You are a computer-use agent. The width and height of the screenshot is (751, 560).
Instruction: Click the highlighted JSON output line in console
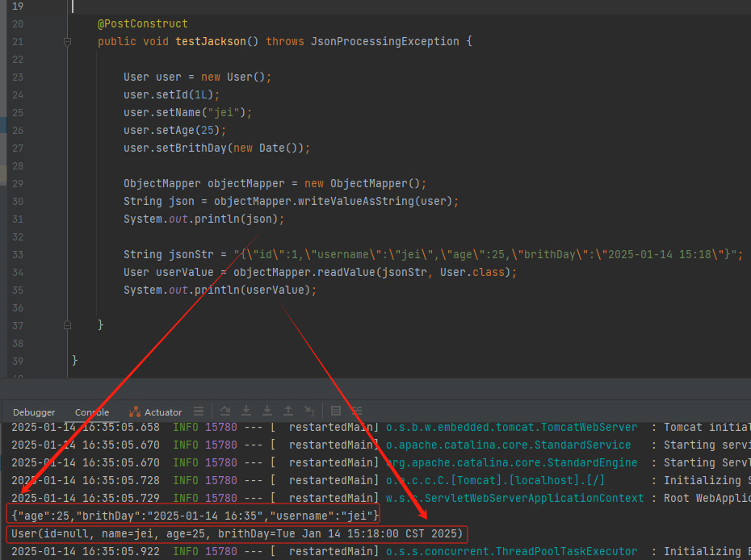click(190, 512)
